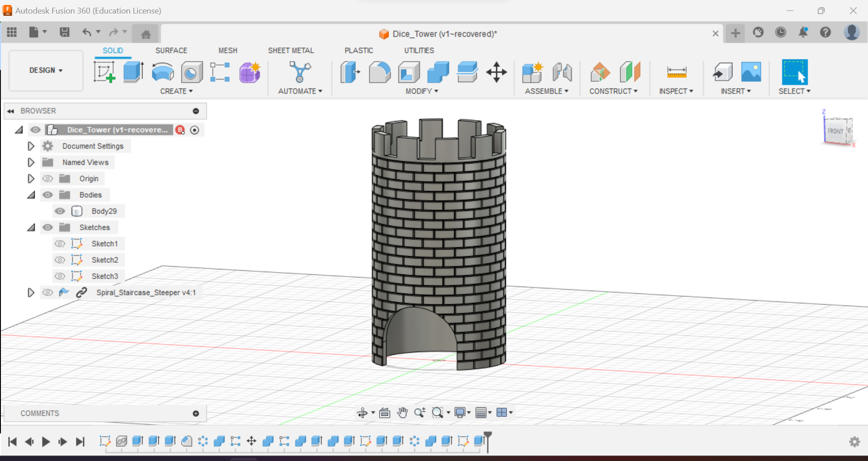Show the Sketch1 sketch
This screenshot has height=461, width=868.
tap(60, 244)
